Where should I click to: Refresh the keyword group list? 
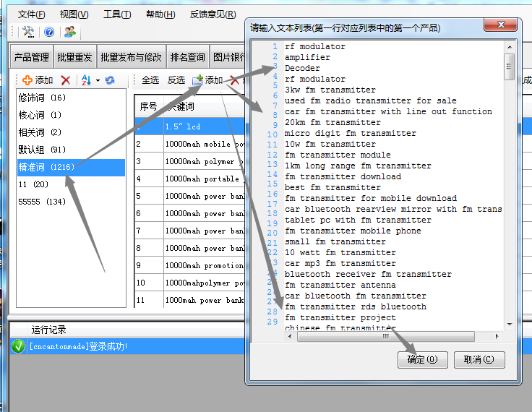(110, 80)
